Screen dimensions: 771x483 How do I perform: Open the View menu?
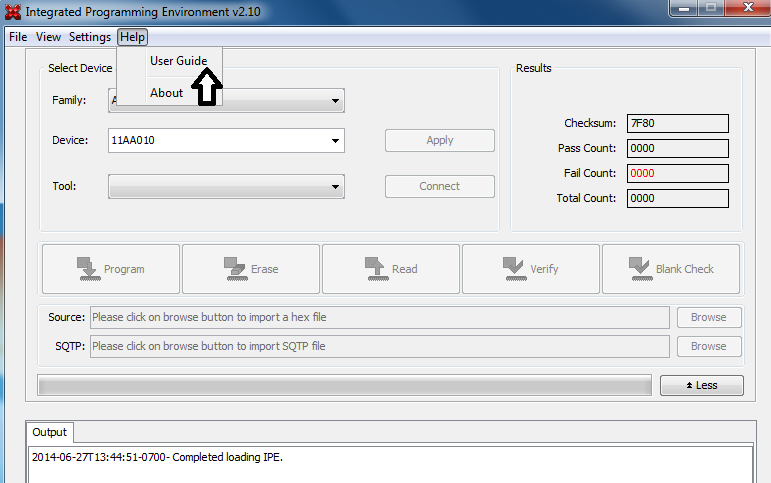click(48, 37)
